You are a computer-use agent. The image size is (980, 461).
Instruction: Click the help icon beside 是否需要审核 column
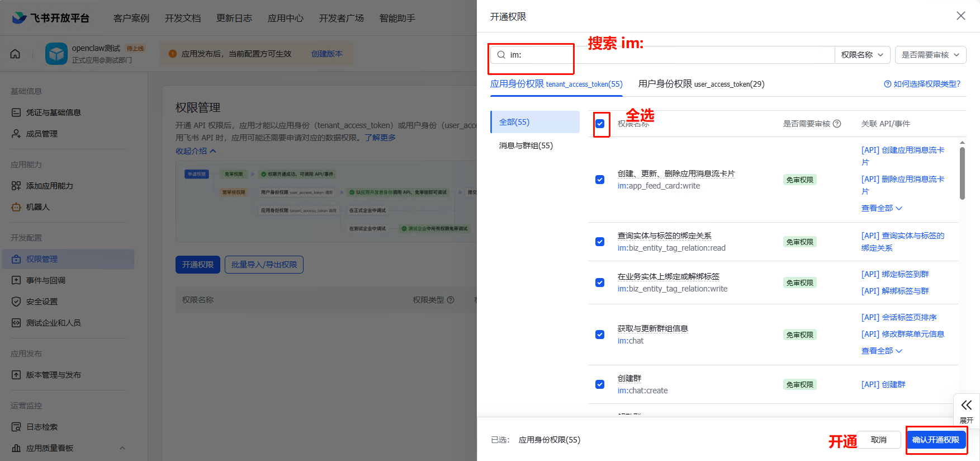tap(837, 124)
